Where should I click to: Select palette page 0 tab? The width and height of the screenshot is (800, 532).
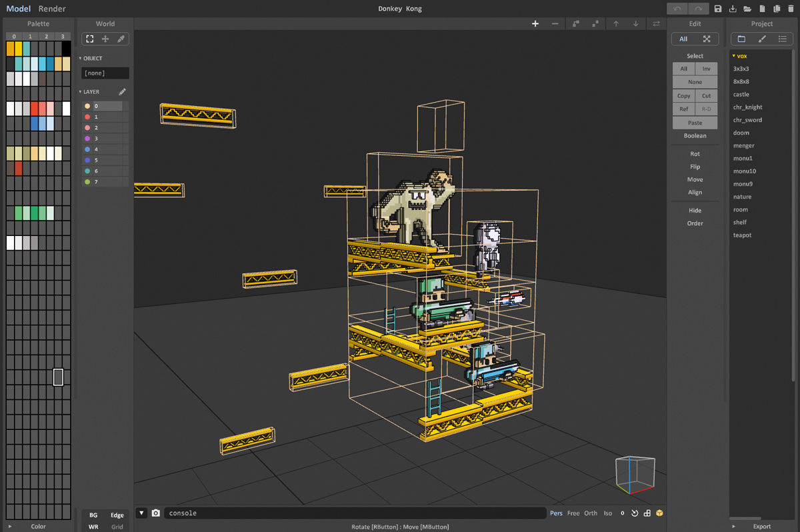click(14, 36)
